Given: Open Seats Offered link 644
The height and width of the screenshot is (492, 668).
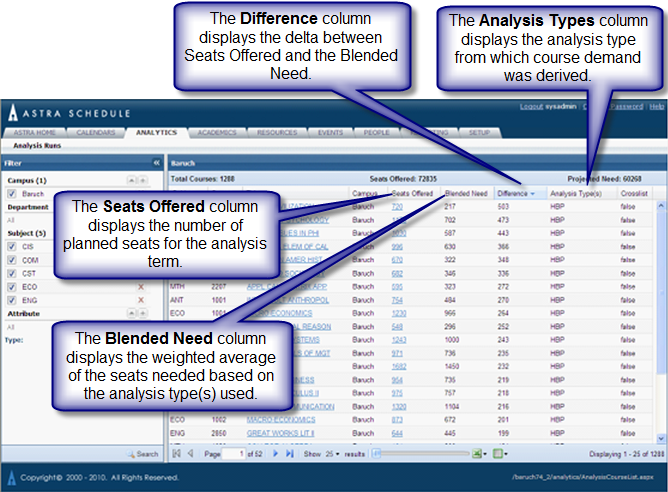Looking at the screenshot, I should (x=397, y=433).
